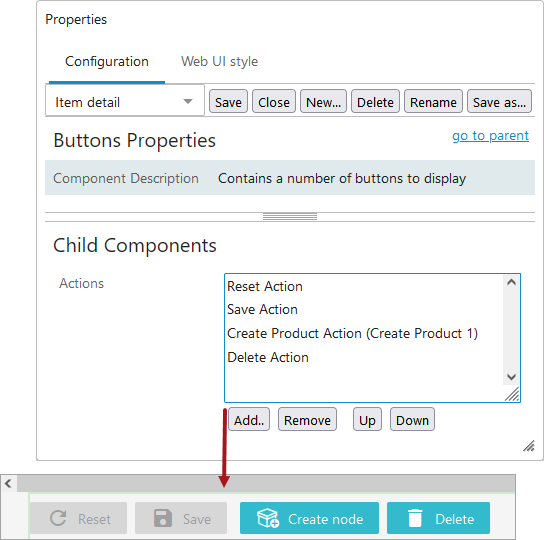Click the horizontal panel splitter handle
This screenshot has height=540, width=544.
(290, 217)
